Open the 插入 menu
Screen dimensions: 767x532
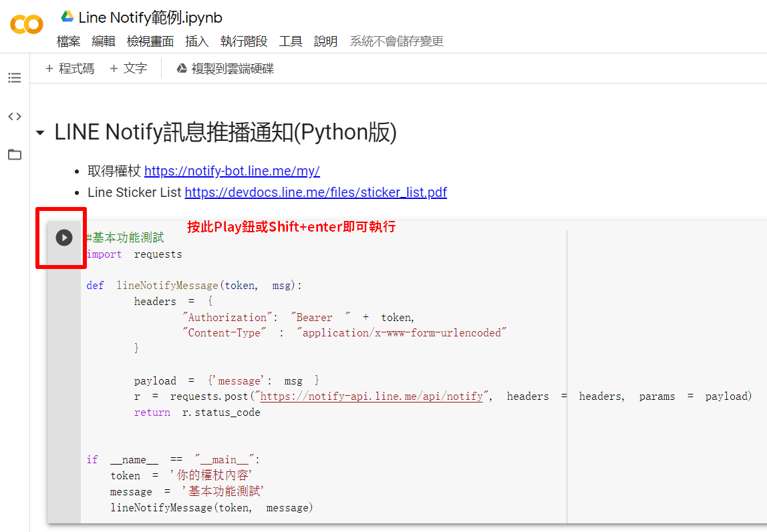[x=196, y=41]
